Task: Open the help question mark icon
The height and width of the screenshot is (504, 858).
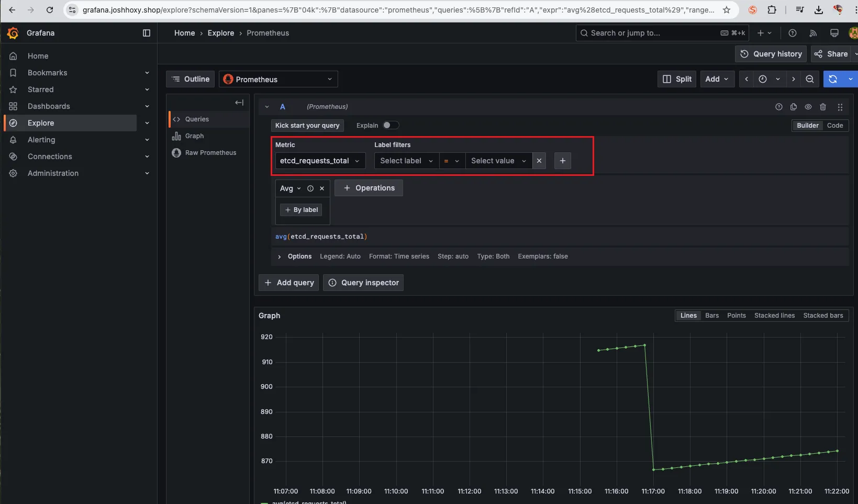Action: pyautogui.click(x=793, y=33)
